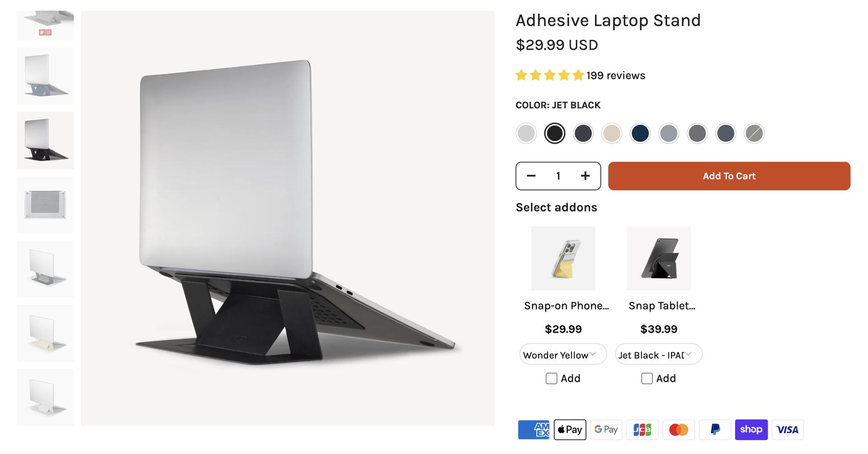The height and width of the screenshot is (454, 868).
Task: Open the Snap Tablet addon product image
Action: click(x=659, y=258)
